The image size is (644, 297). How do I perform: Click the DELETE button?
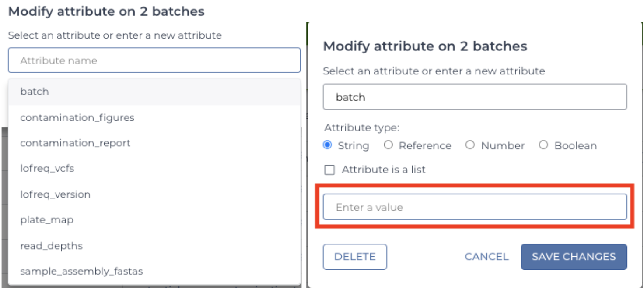[355, 257]
